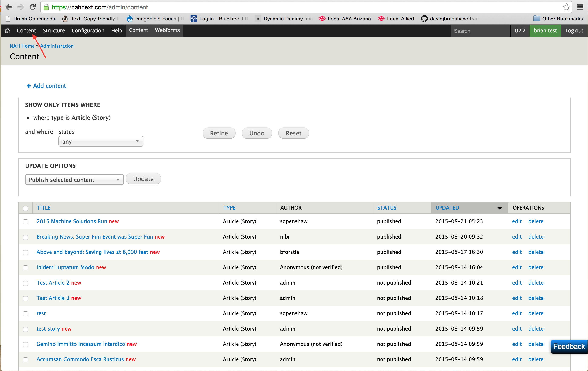The height and width of the screenshot is (371, 588).
Task: Click the browser reload icon
Action: [x=33, y=7]
